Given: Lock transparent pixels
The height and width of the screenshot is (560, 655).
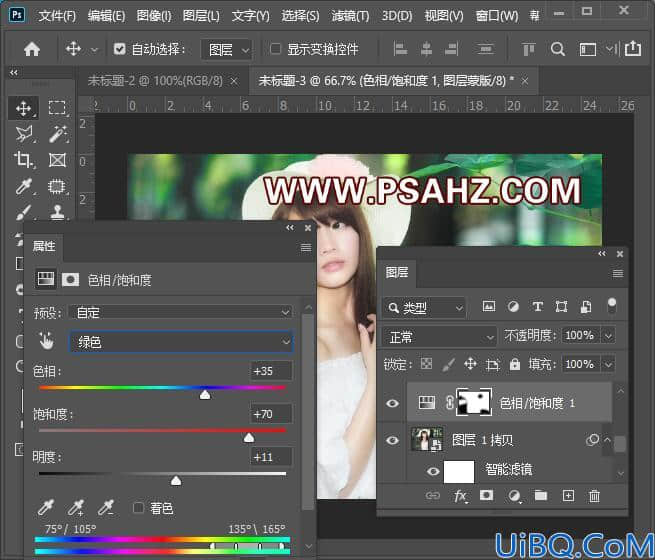Looking at the screenshot, I should coord(426,364).
